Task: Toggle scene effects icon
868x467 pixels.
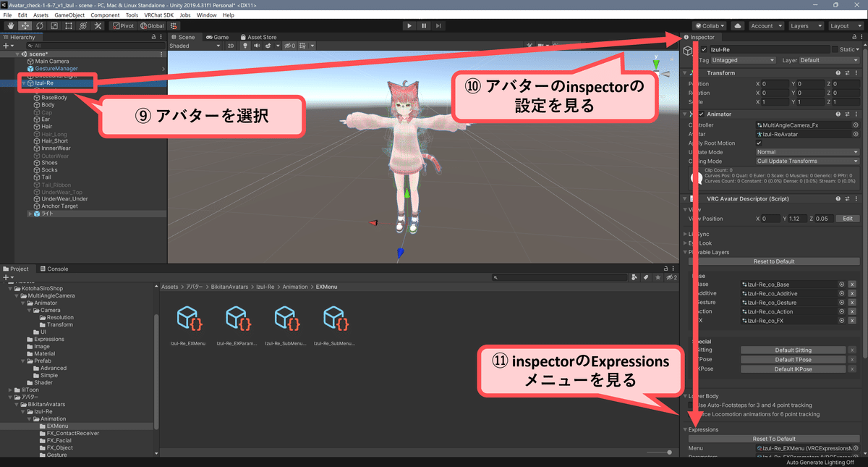Action: click(268, 46)
